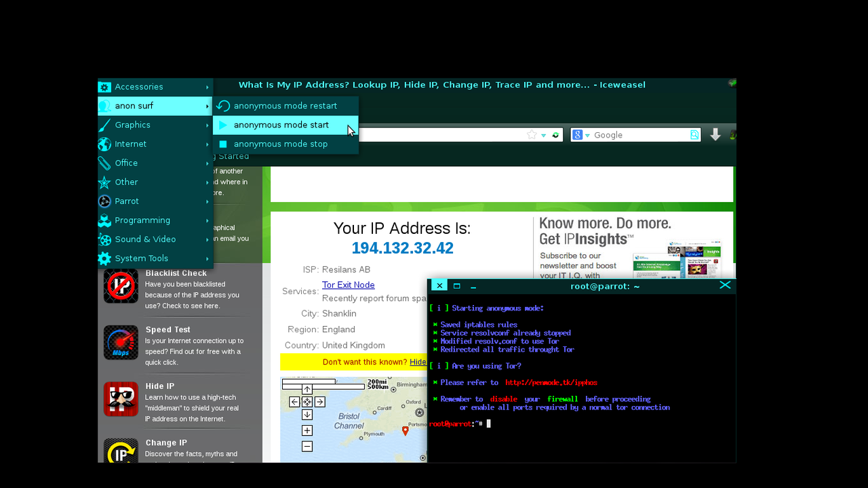The image size is (868, 488).
Task: Open the System Tools menu category
Action: coord(155,258)
